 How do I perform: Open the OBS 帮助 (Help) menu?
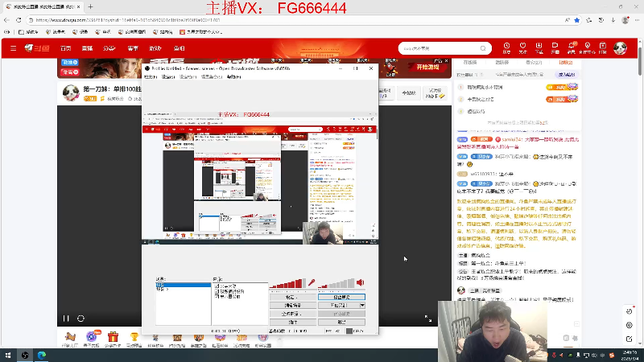point(233,76)
